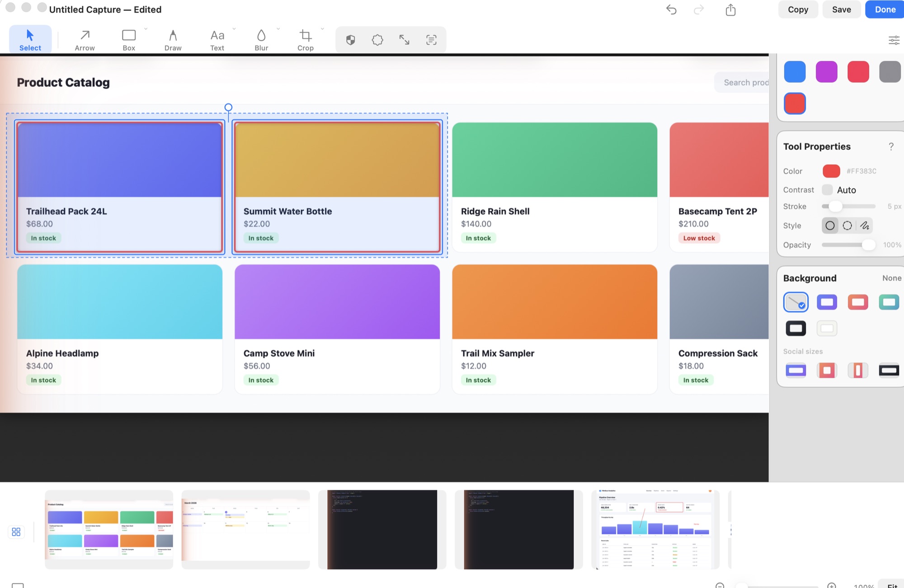Toggle the sidebar settings sliders icon
904x588 pixels.
894,40
